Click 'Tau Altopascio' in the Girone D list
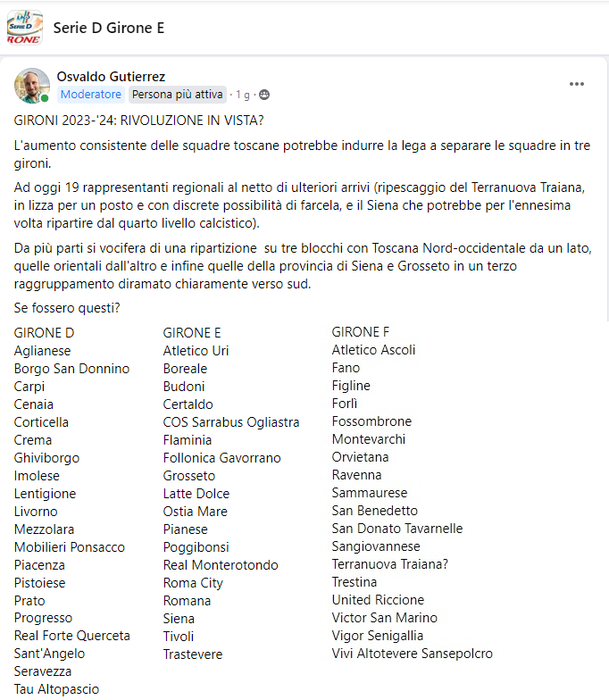This screenshot has height=700, width=609. click(x=56, y=688)
